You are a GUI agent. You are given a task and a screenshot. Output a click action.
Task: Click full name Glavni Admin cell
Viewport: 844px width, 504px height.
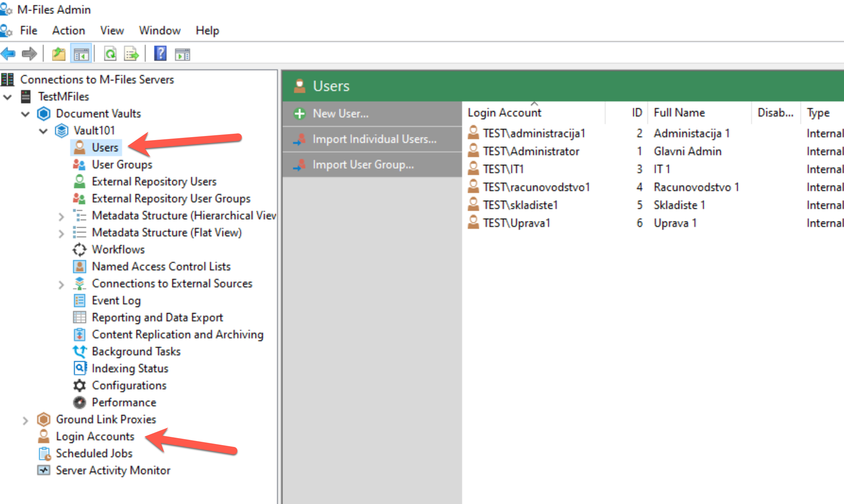(688, 151)
